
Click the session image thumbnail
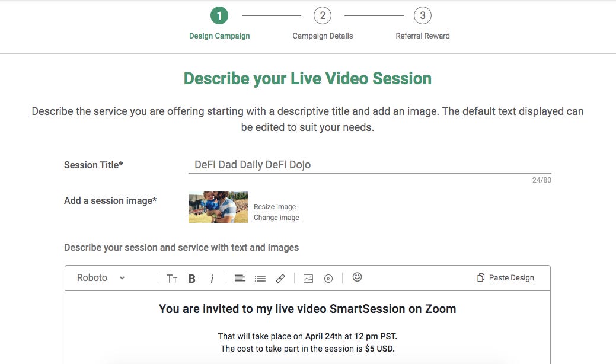[218, 207]
